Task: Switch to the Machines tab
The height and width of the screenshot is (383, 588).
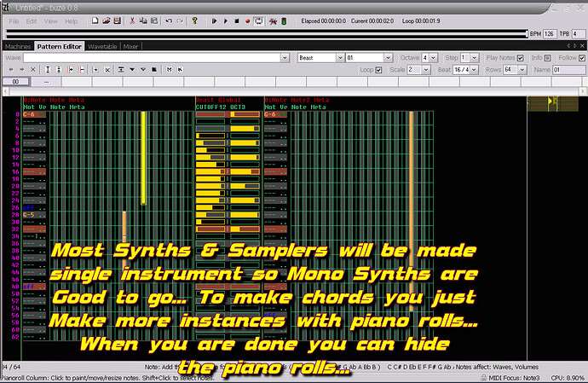Action: (x=18, y=46)
